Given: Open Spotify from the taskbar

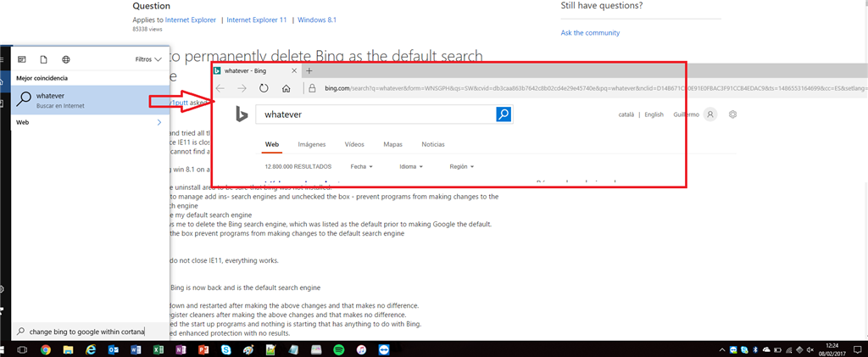Looking at the screenshot, I should (x=338, y=350).
